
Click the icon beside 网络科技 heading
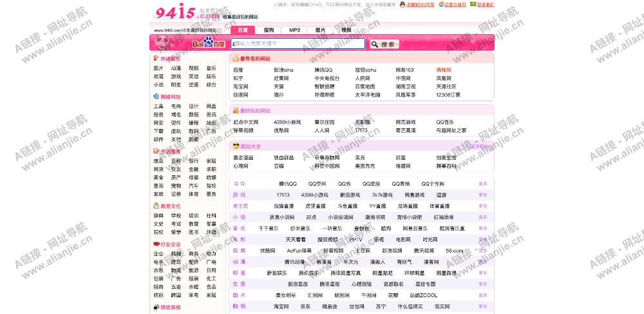[x=156, y=97]
